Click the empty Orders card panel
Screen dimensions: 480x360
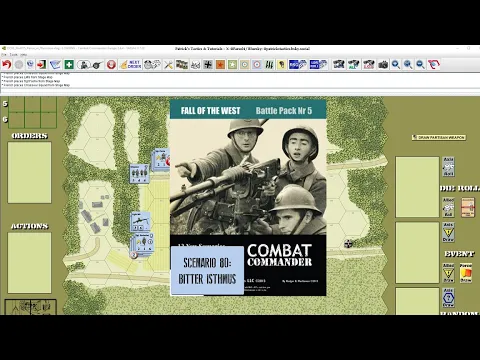coord(29,172)
